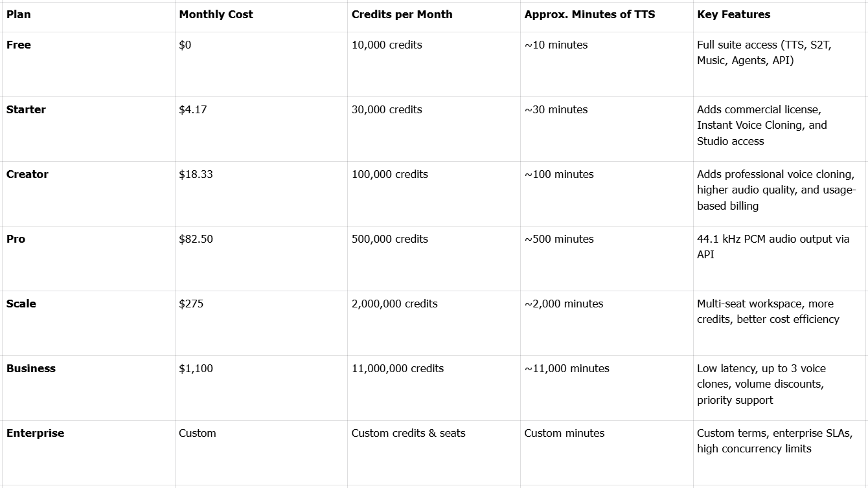Click the 100,000 credits cell
The height and width of the screenshot is (488, 868).
(x=389, y=174)
